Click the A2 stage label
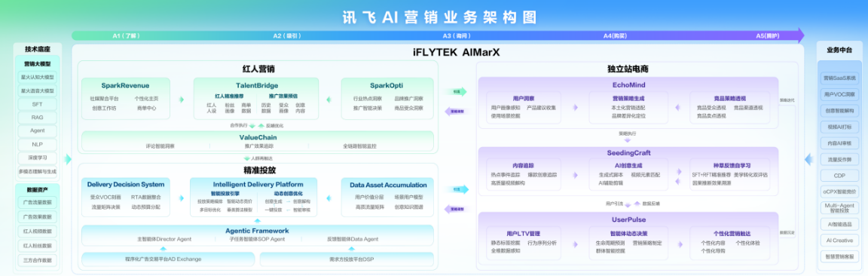The width and height of the screenshot is (868, 276). coord(286,36)
